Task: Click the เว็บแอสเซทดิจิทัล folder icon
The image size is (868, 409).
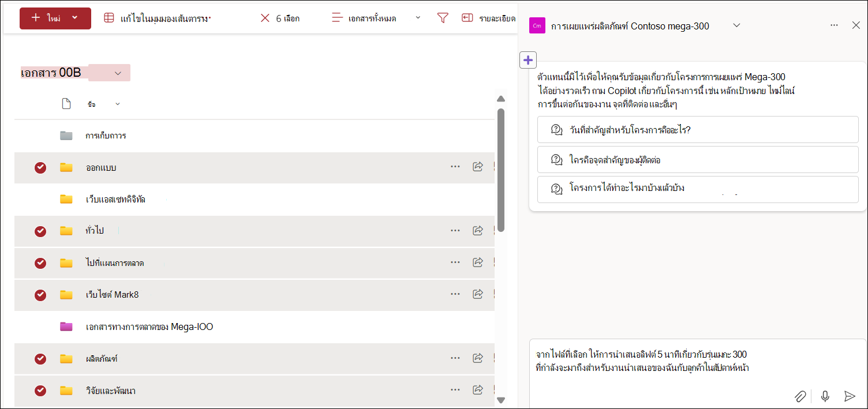Action: point(66,199)
